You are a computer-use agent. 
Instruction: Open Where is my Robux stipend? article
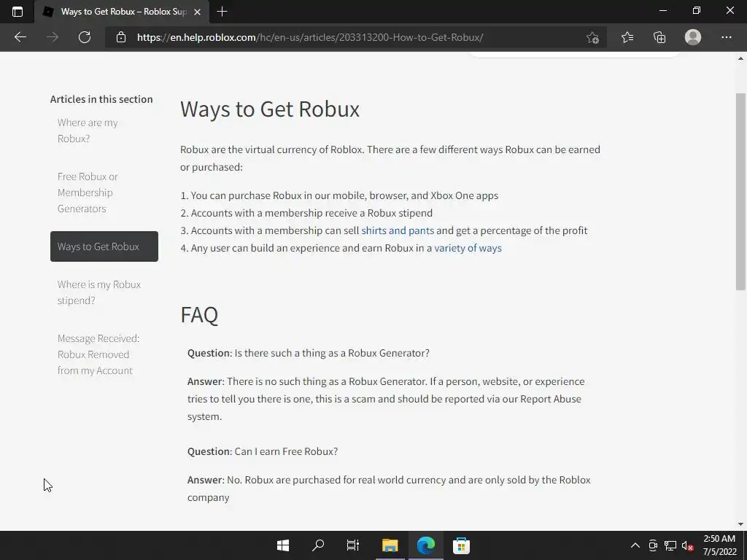(99, 292)
